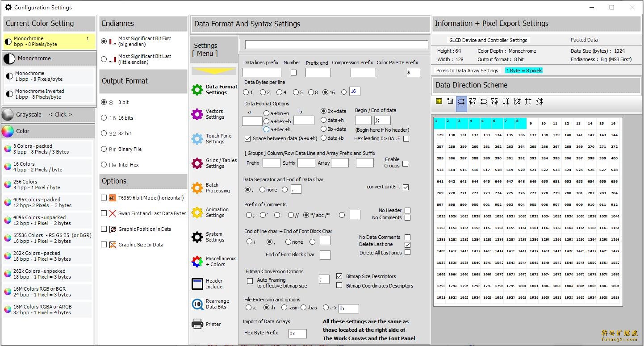Screen dimensions: 644x346
Task: Select 65536 Colors R5 G6 B5 option
Action: [48, 238]
